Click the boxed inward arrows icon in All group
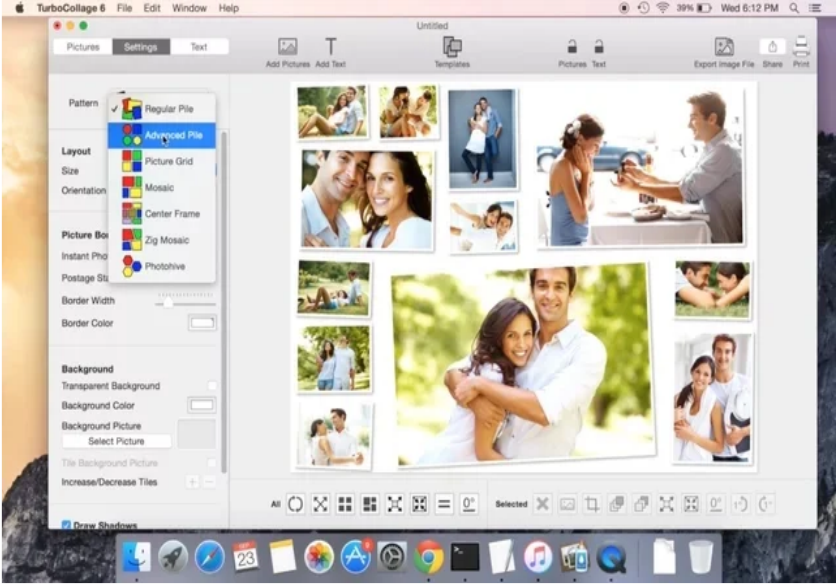The height and width of the screenshot is (584, 836). pyautogui.click(x=420, y=504)
